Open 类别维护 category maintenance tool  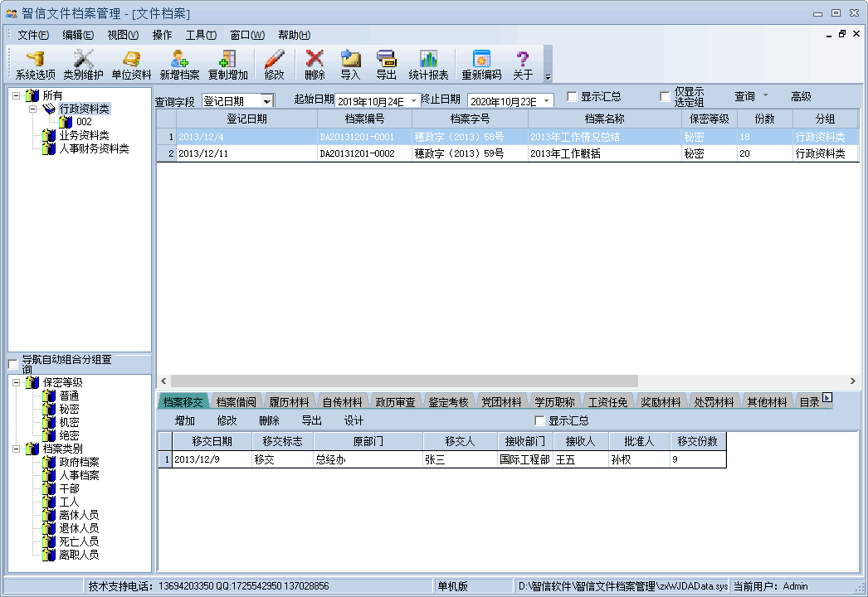pyautogui.click(x=83, y=64)
